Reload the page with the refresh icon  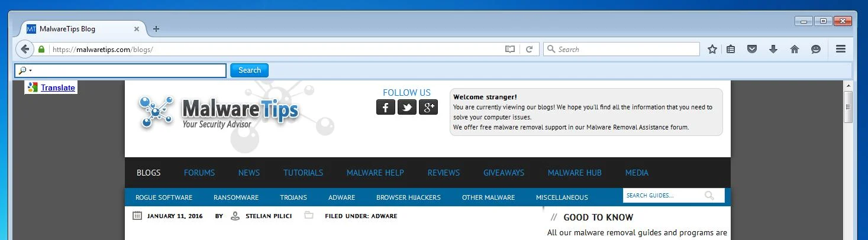click(x=530, y=50)
